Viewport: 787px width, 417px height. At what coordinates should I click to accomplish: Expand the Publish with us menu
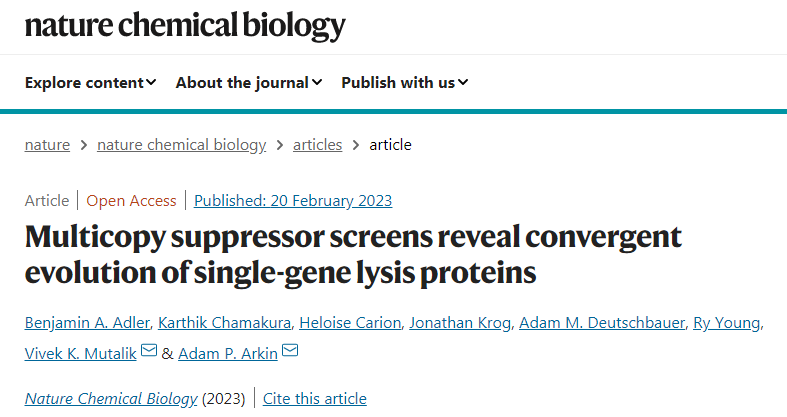coord(405,82)
